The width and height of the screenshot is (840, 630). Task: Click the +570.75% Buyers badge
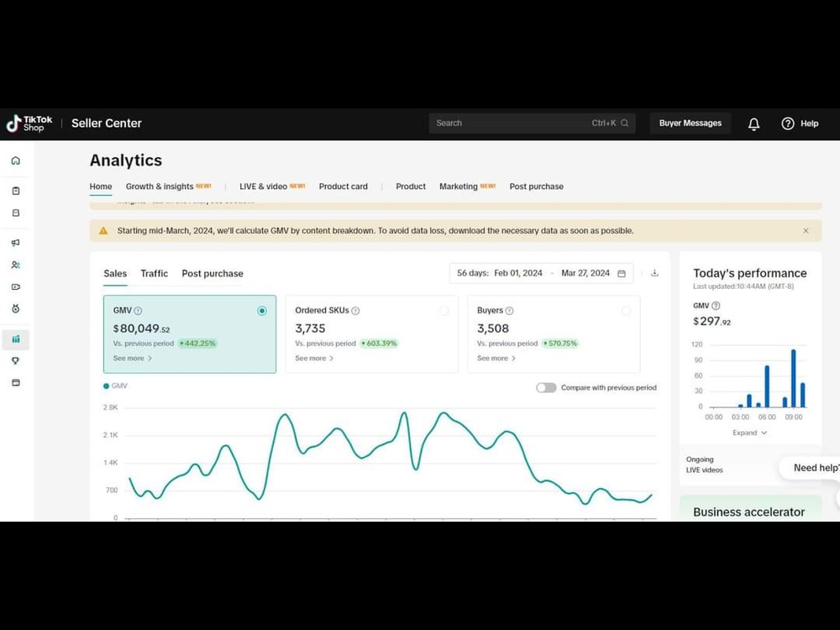coord(559,344)
